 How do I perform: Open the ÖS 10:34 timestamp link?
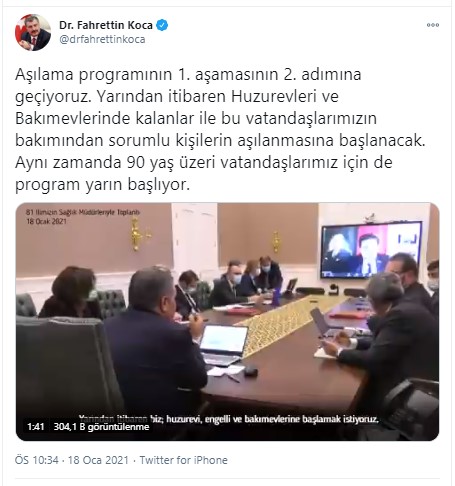[37, 460]
